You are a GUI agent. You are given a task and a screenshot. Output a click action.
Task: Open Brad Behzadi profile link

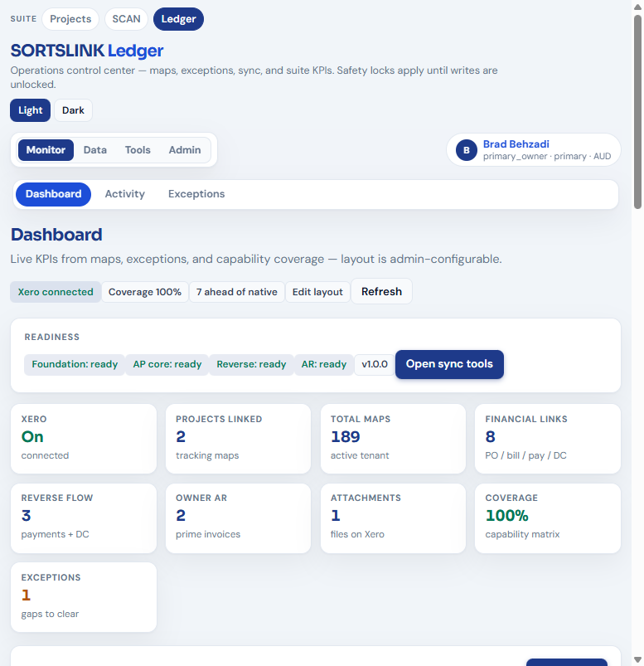click(x=516, y=144)
